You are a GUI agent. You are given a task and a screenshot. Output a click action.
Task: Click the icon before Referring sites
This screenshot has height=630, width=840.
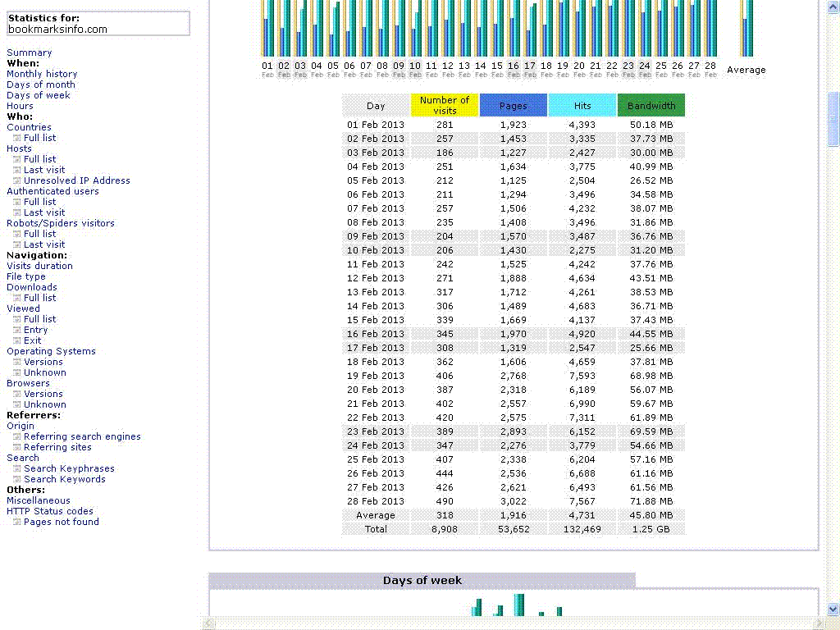16,448
